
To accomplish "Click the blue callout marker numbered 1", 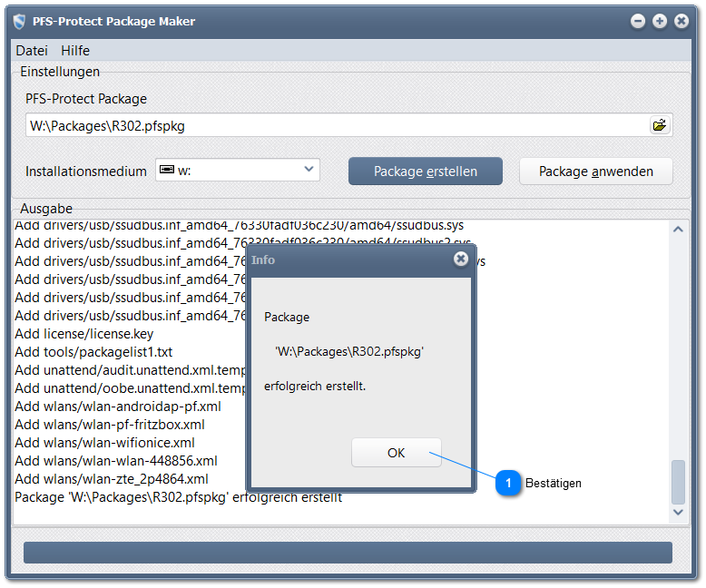I will point(508,483).
